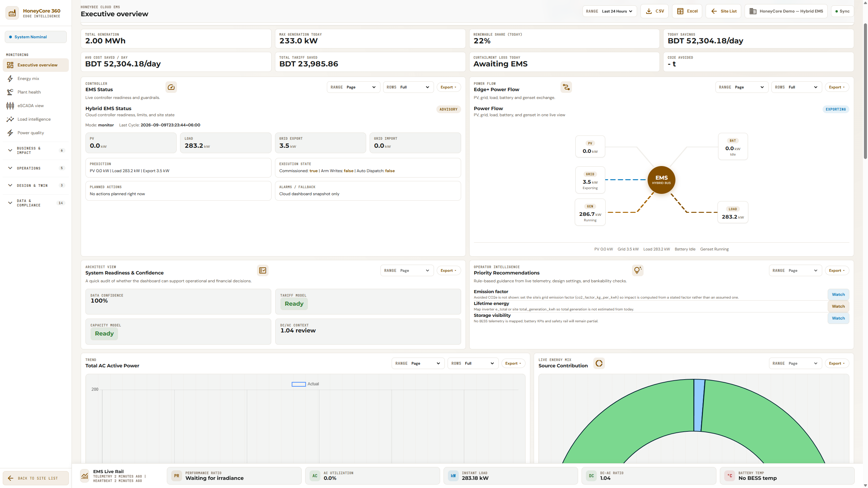
Task: Toggle the Sync status indicator
Action: (x=842, y=11)
